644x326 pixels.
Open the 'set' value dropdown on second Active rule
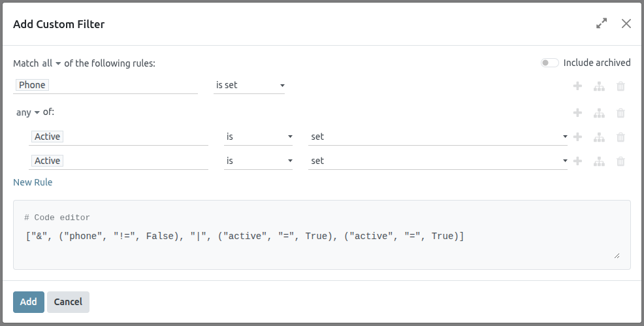tap(438, 161)
